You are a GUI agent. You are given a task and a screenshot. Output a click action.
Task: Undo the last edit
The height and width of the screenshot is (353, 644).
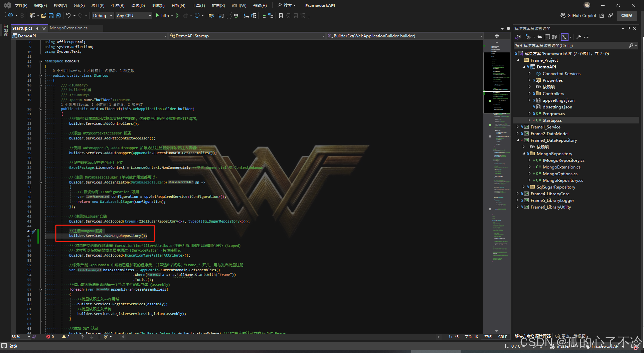[x=68, y=15]
